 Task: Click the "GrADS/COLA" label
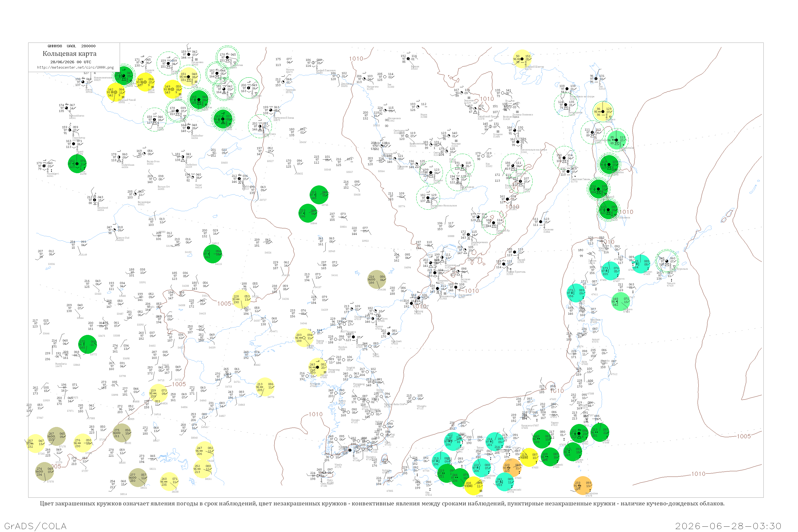pyautogui.click(x=36, y=526)
